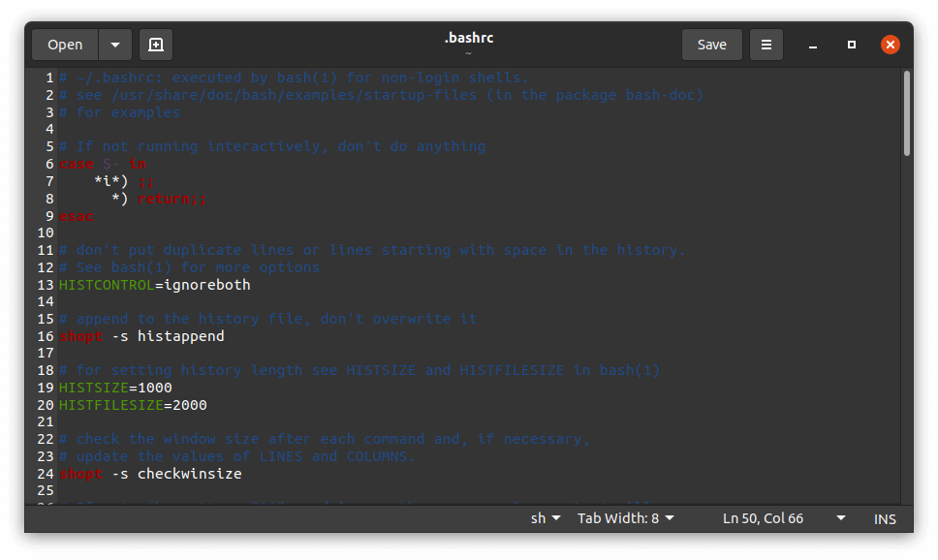Open the 'Ln 50, Col 66' go-to-line dropdown
The image size is (938, 560).
[x=763, y=517]
